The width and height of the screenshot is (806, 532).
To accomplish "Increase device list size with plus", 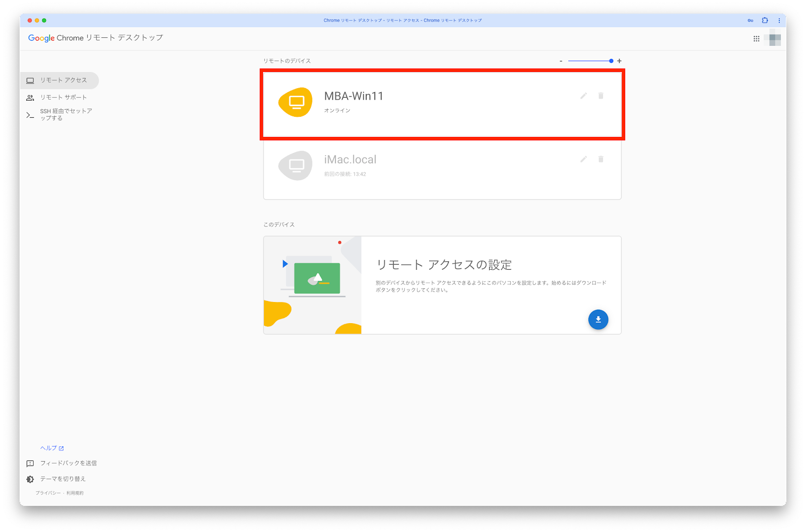I will 619,61.
